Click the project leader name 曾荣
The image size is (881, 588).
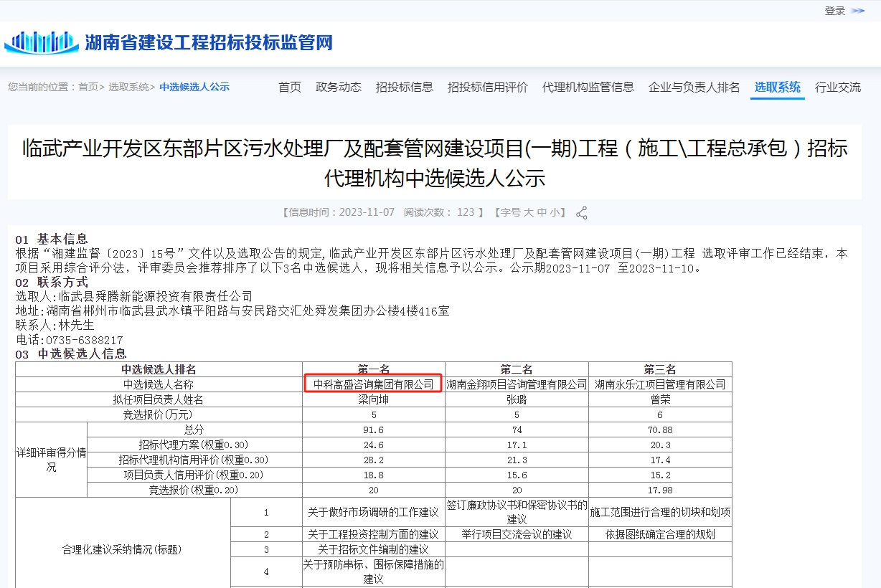[660, 399]
